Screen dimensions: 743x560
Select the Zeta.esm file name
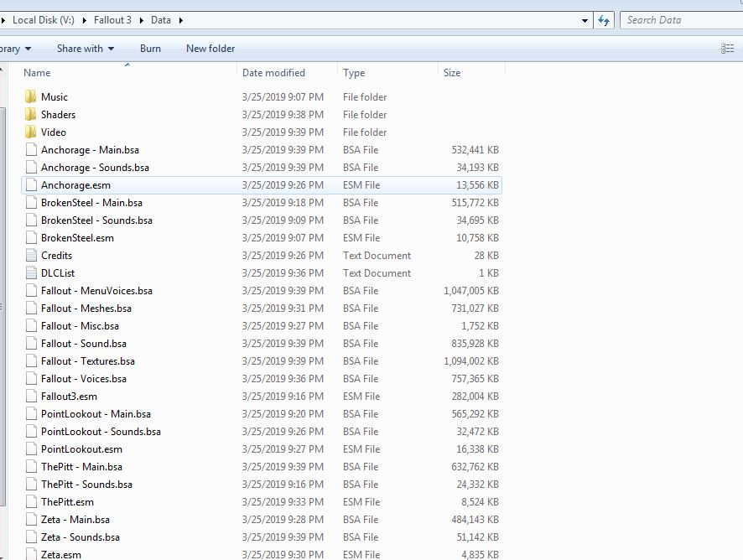pyautogui.click(x=60, y=554)
